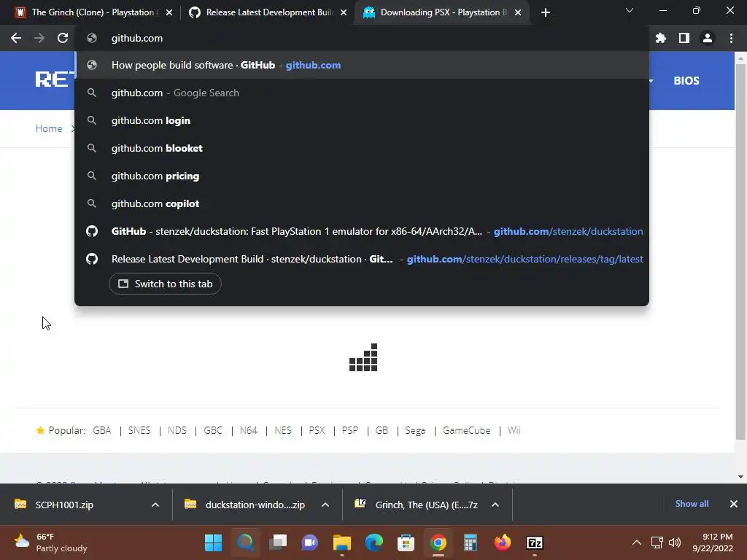This screenshot has height=560, width=747.
Task: Open the downloaded SCPH1001.zip file
Action: [x=64, y=505]
